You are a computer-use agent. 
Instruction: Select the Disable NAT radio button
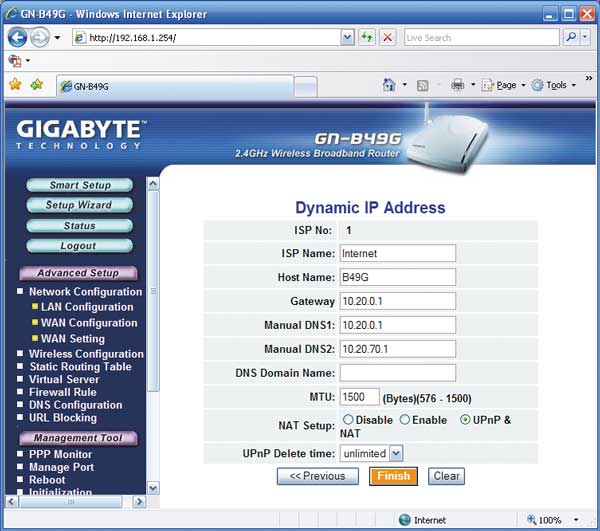pos(348,420)
